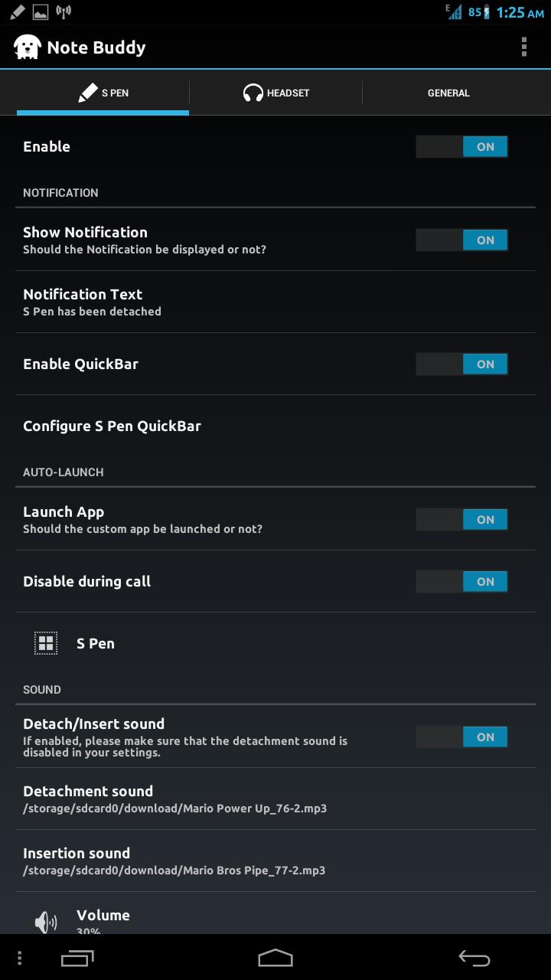Image resolution: width=551 pixels, height=980 pixels.
Task: Tap the volume speaker icon
Action: tap(46, 922)
